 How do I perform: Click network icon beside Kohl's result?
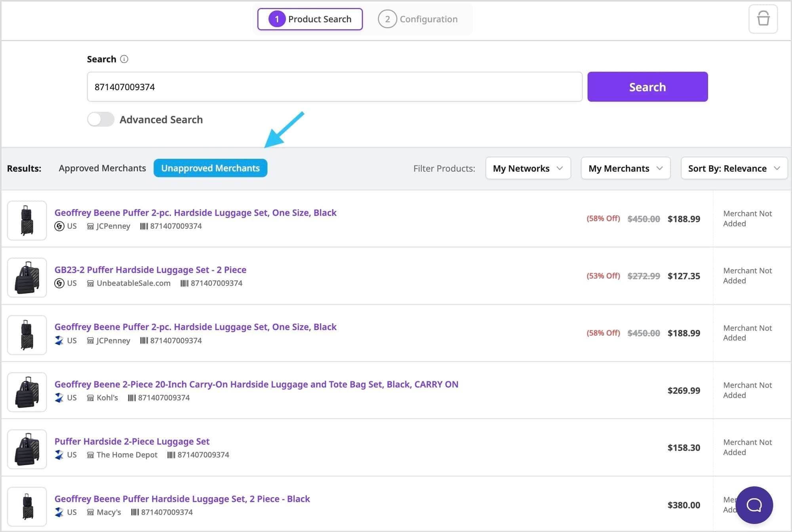(59, 397)
